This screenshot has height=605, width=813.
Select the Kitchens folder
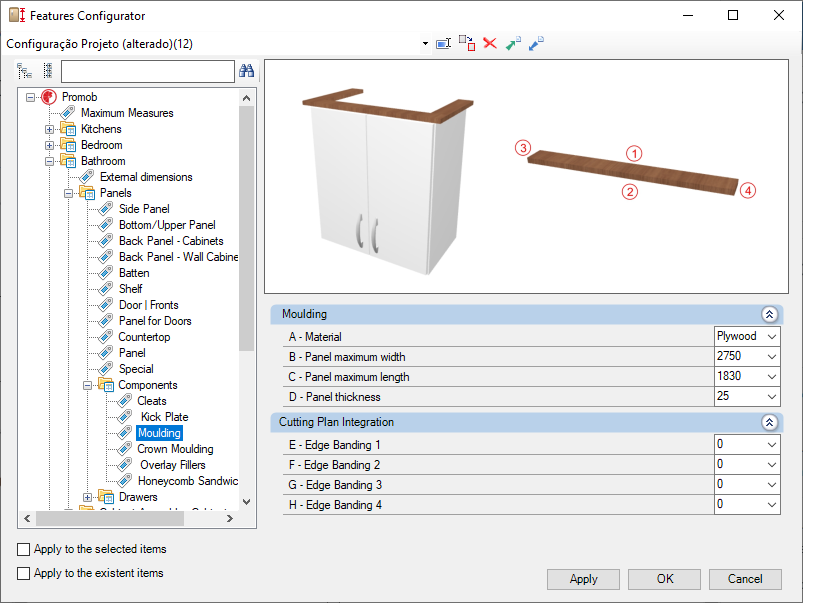(101, 129)
